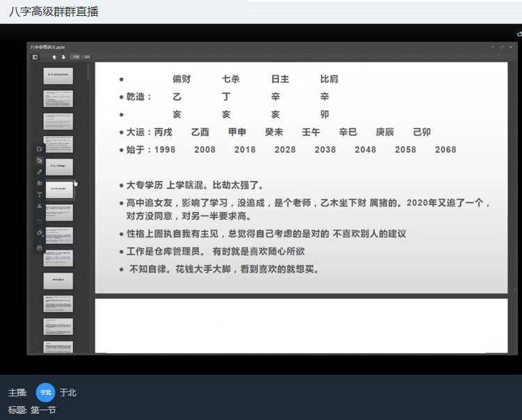This screenshot has width=522, height=420.
Task: Click the undo arrow in floating toolbar
Action: (x=40, y=220)
